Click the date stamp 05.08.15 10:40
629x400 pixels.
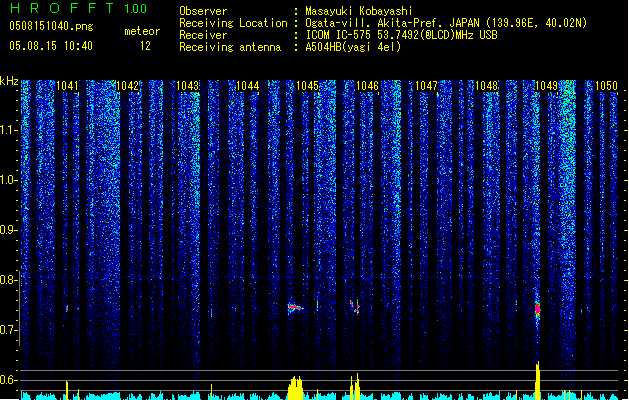[51, 46]
